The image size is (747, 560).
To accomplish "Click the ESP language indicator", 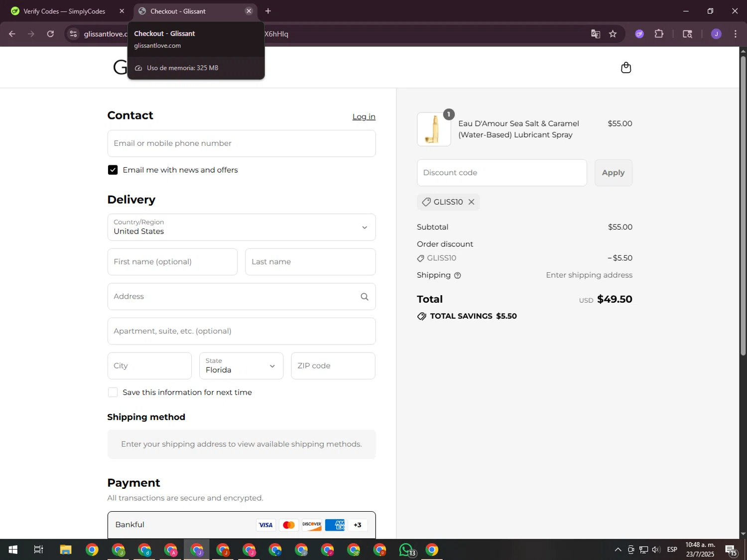I will click(x=672, y=550).
